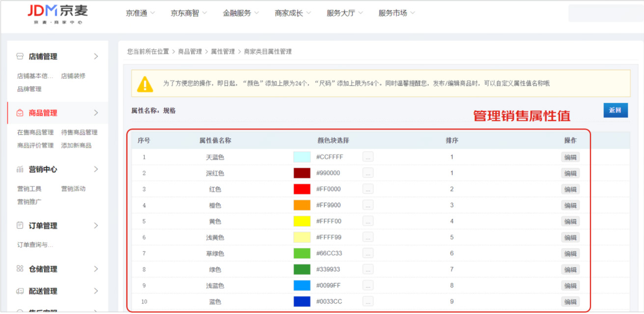Click the blue 返回 button
The height and width of the screenshot is (314, 644).
[x=616, y=110]
